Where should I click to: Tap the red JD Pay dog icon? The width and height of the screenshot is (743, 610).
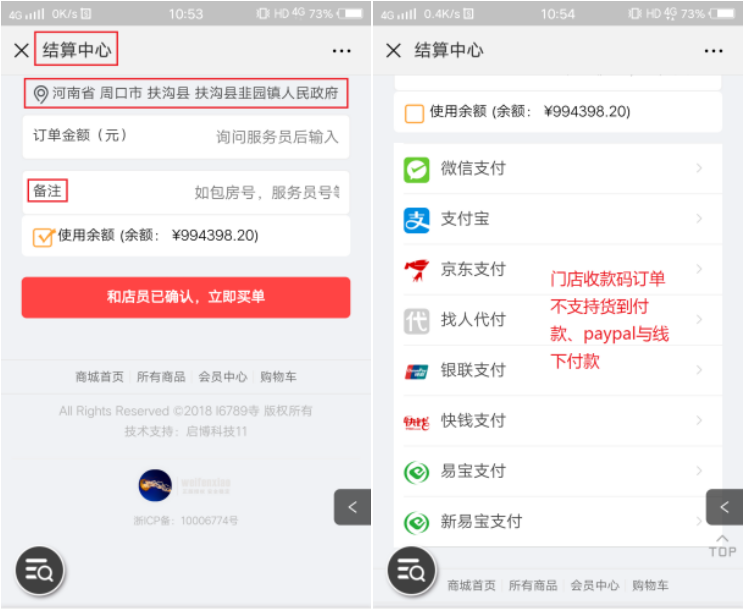pyautogui.click(x=416, y=270)
